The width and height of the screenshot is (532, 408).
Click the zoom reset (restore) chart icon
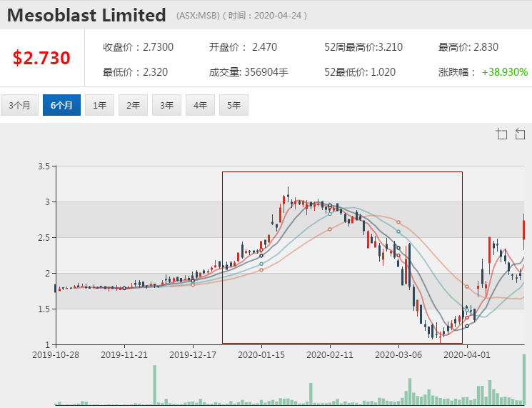tap(520, 134)
